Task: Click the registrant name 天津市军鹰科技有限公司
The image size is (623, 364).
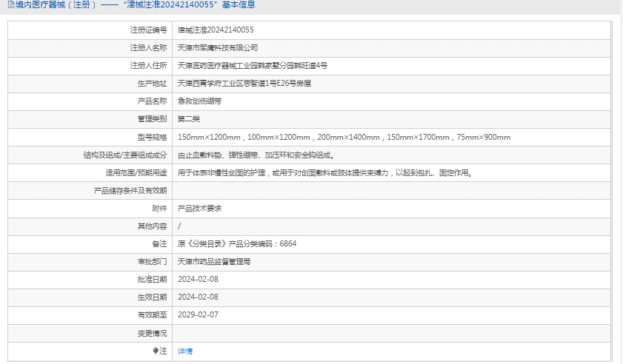Action: 218,48
